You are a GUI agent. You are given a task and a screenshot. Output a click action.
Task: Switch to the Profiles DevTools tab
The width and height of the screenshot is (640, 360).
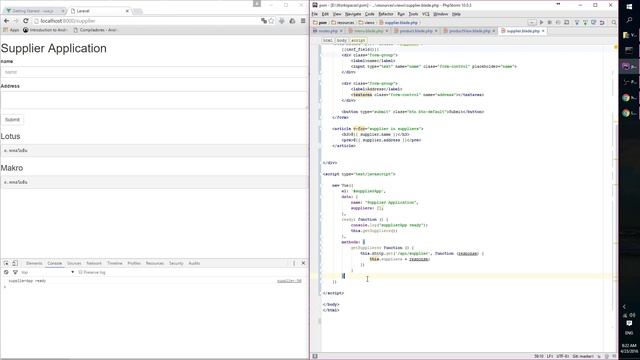tap(134, 263)
